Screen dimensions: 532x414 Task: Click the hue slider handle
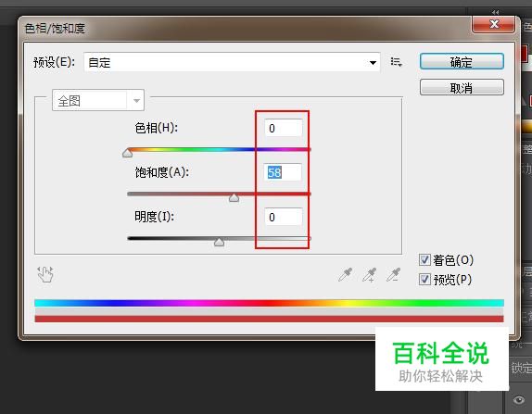[x=127, y=153]
